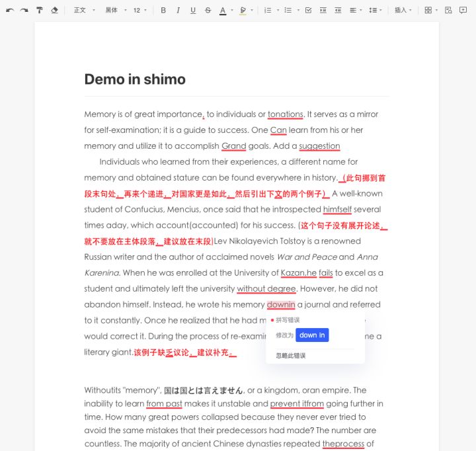
Task: Insert a bulleted list
Action: coord(288,11)
